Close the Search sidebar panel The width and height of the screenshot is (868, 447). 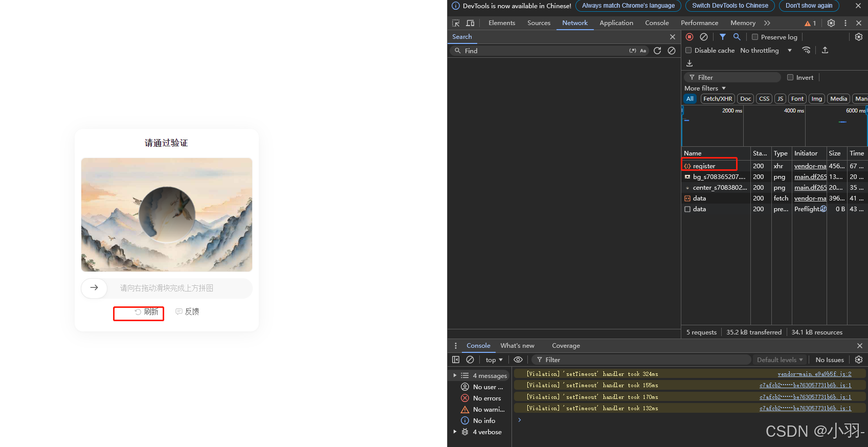[x=673, y=37]
